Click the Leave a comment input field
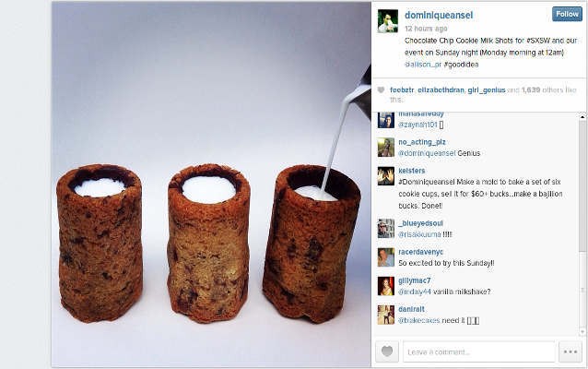Viewport: 588px width, 369px height. point(479,351)
